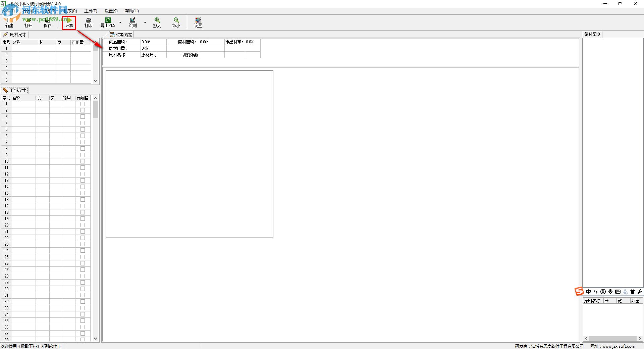This screenshot has width=644, height=349.
Task: Click the 名称 cell of 原材尺寸 row 1
Action: click(24, 48)
